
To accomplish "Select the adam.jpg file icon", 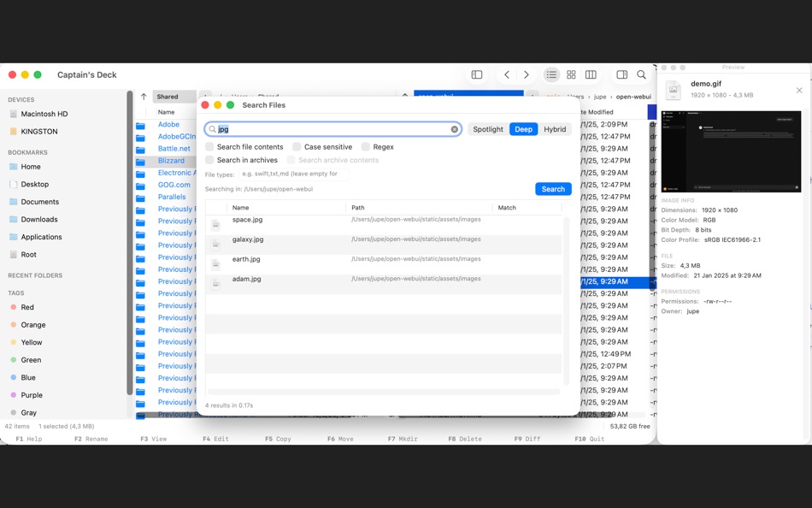I will (x=215, y=284).
